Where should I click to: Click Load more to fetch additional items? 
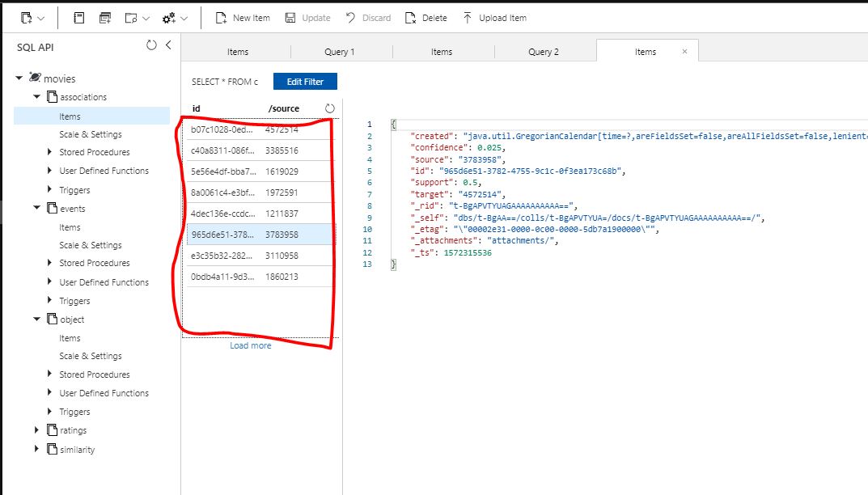coord(250,345)
